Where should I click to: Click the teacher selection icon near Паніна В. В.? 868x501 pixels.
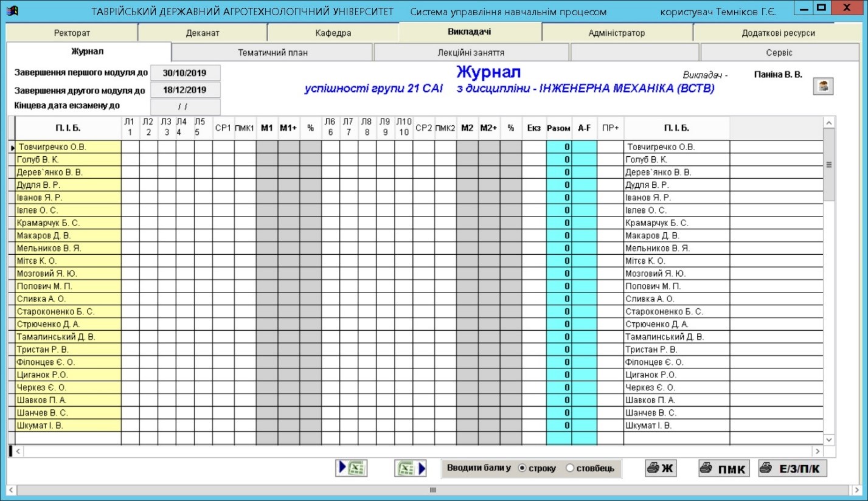point(823,86)
